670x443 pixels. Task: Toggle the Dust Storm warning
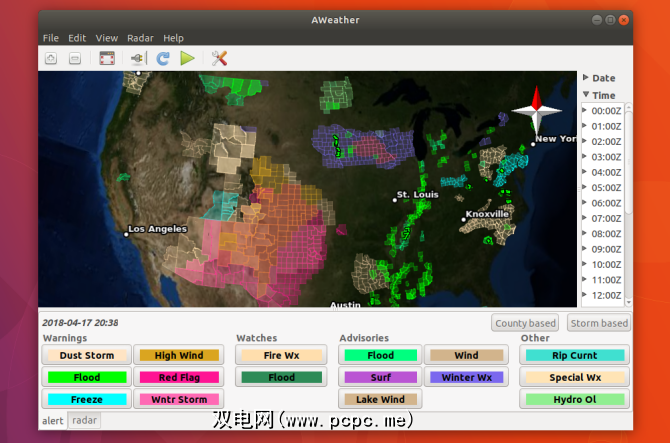coord(87,355)
